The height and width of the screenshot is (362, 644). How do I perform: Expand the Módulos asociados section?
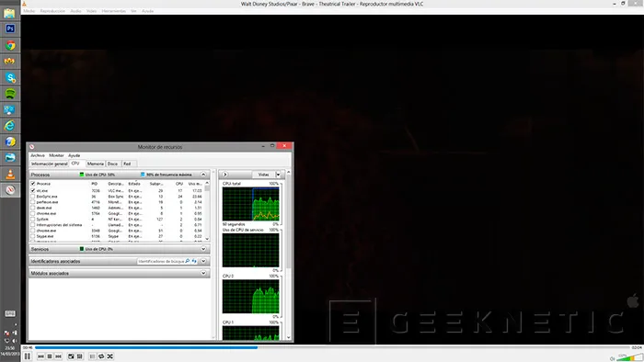coord(203,274)
